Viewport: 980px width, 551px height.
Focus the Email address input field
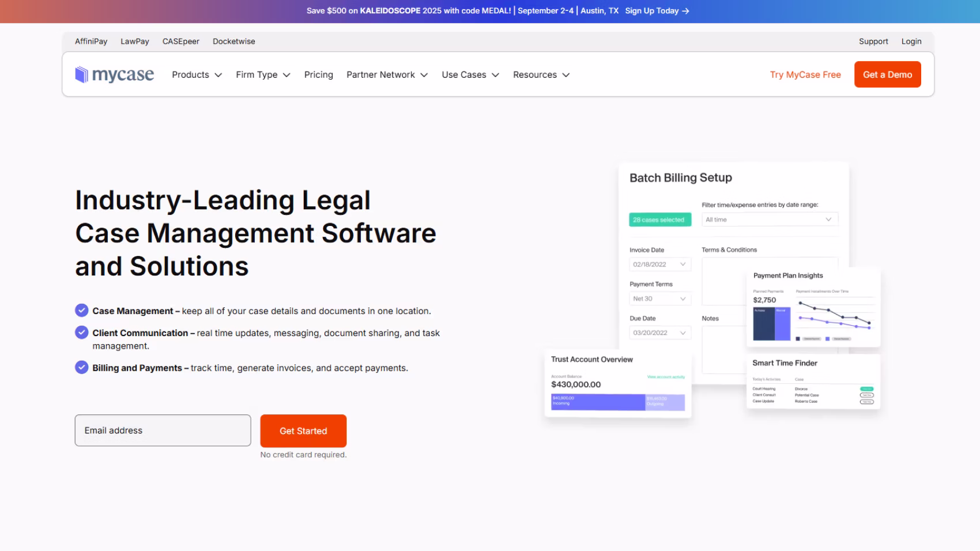pyautogui.click(x=163, y=431)
